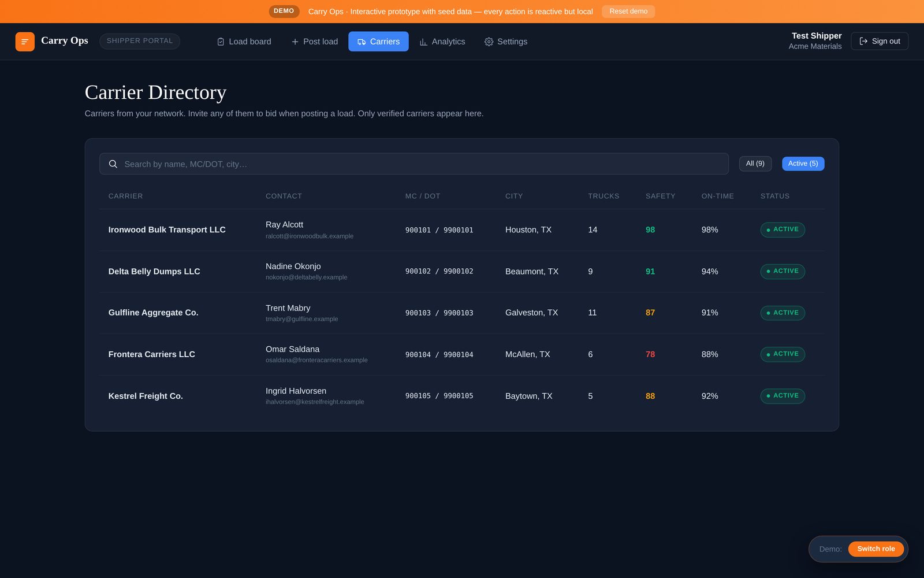Click the truck icon in the Carriers tab
Screen dimensions: 924x578
pyautogui.click(x=362, y=42)
